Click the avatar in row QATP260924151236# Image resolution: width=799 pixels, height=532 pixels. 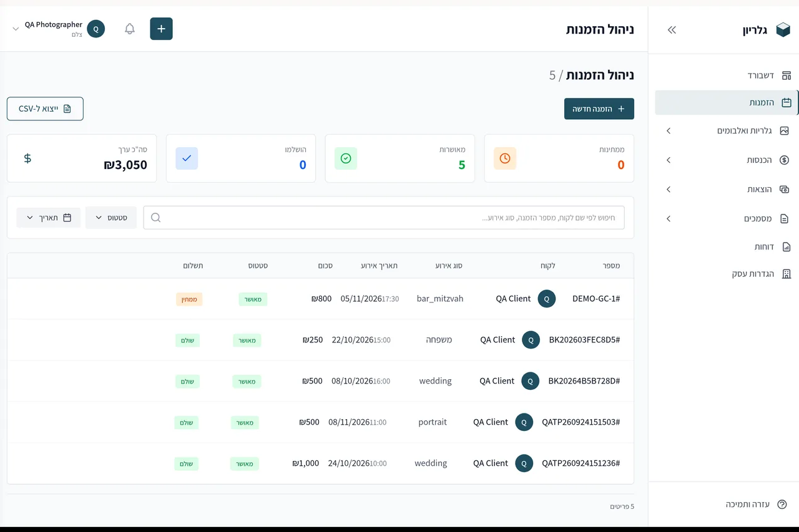coord(524,463)
